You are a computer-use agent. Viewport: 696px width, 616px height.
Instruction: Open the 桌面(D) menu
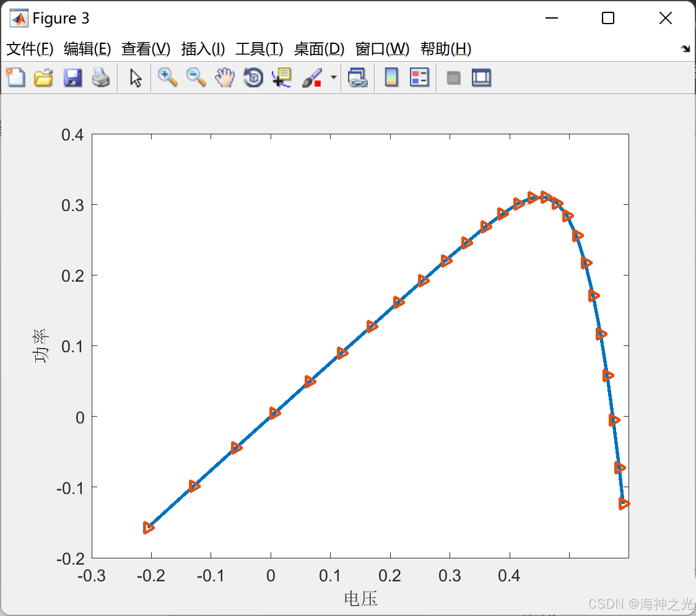[x=319, y=49]
